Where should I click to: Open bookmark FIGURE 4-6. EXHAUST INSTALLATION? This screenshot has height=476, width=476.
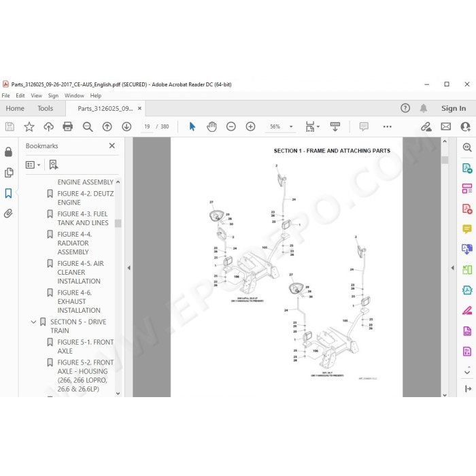(x=79, y=301)
